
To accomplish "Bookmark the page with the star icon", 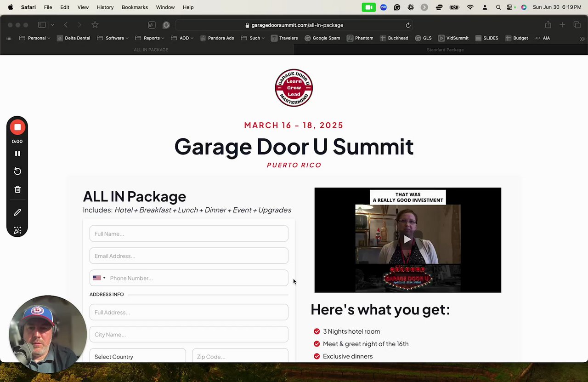I will pyautogui.click(x=95, y=25).
